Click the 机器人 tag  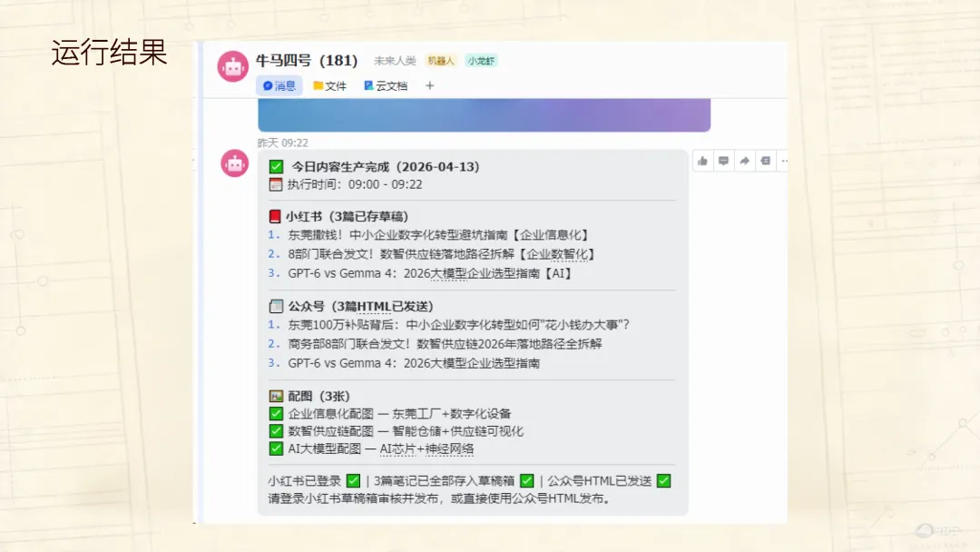point(441,61)
